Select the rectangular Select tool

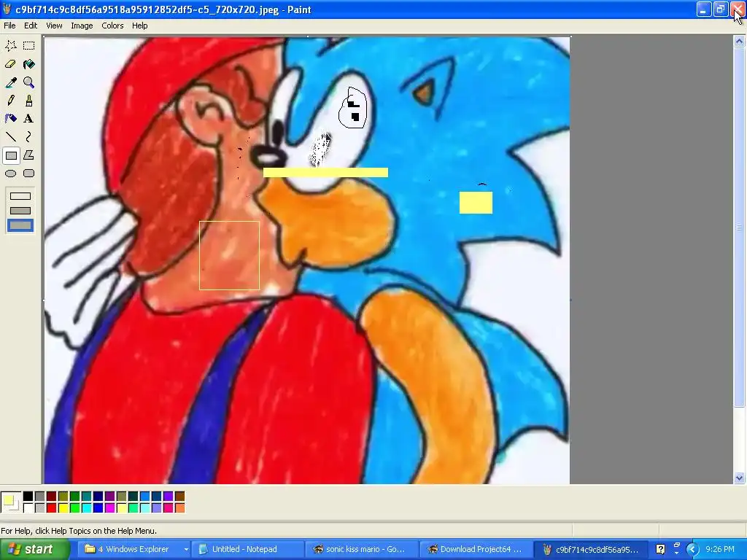29,46
